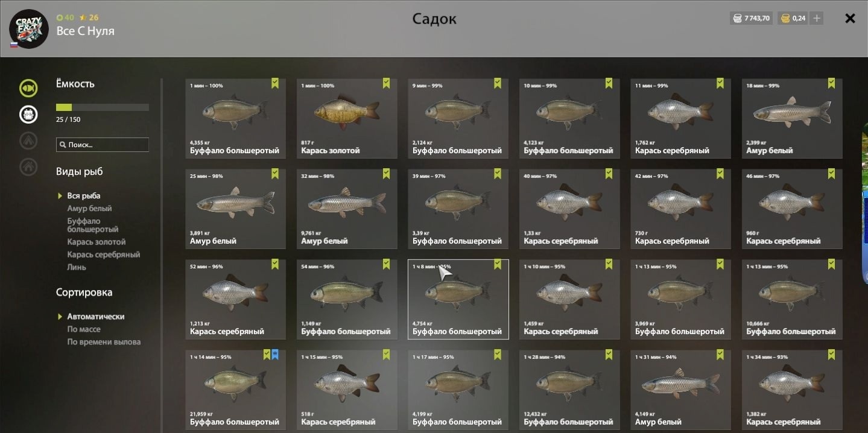Select the home sidebar icon
This screenshot has height=433, width=868.
coord(28,166)
